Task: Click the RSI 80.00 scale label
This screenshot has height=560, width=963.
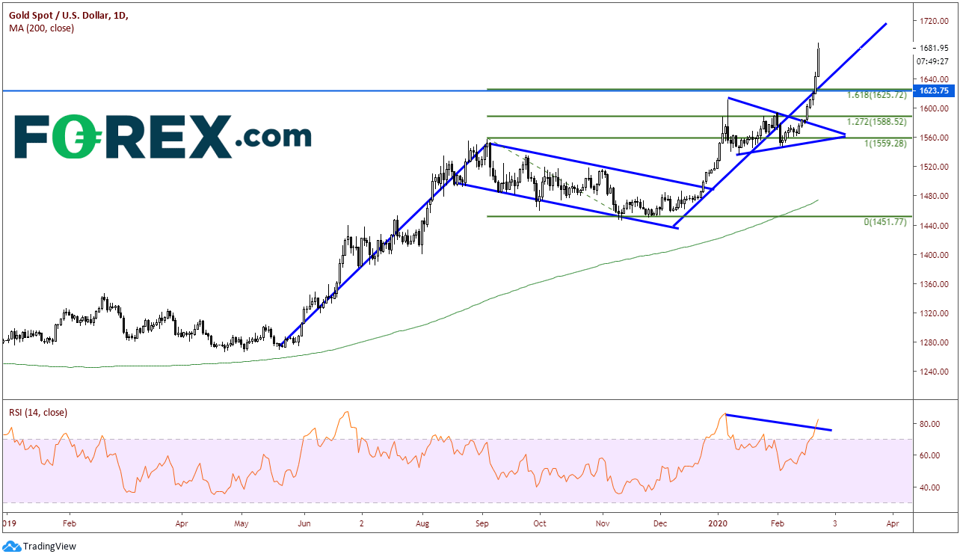Action: [x=928, y=424]
